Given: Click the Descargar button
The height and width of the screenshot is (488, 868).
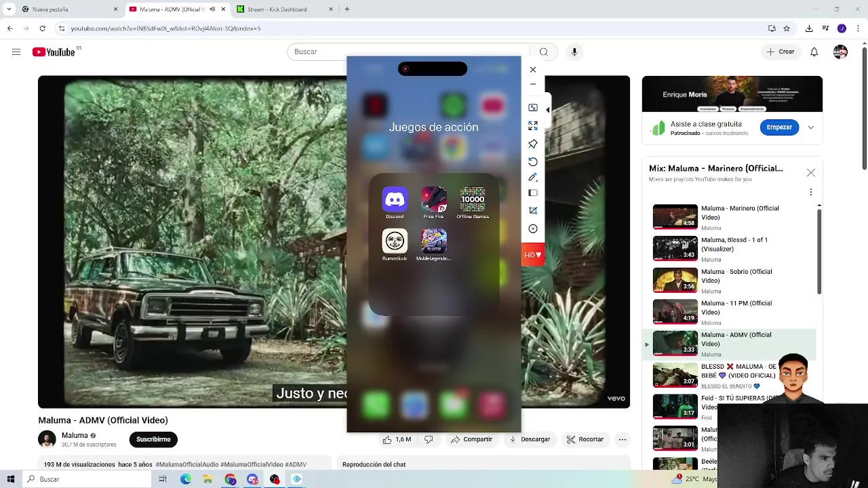Looking at the screenshot, I should click(530, 439).
